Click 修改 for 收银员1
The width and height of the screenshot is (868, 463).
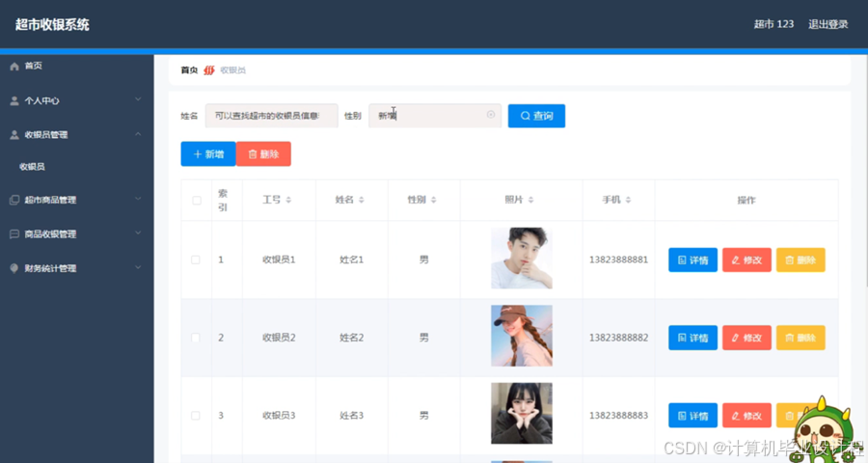coord(746,259)
